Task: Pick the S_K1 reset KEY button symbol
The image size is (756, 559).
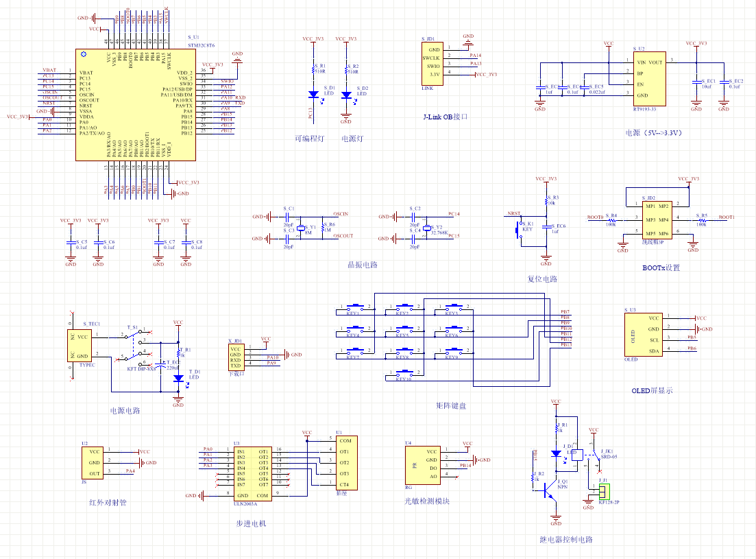Action: coord(517,230)
